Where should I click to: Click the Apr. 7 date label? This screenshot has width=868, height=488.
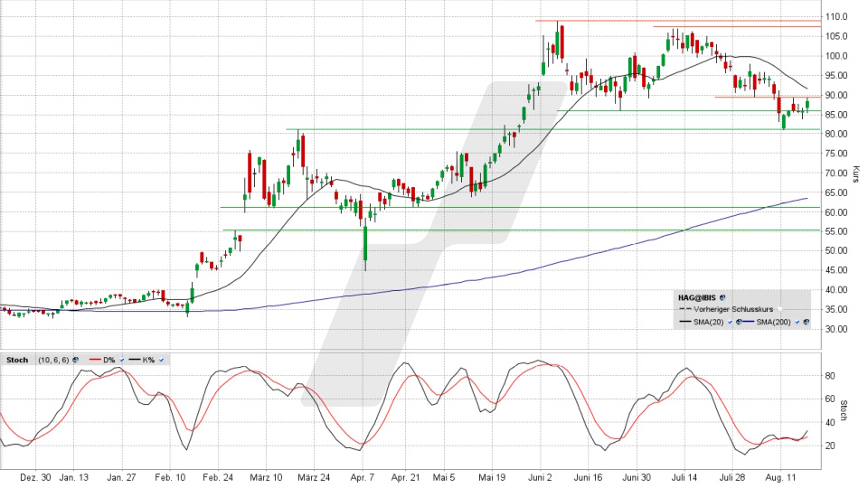pyautogui.click(x=362, y=477)
